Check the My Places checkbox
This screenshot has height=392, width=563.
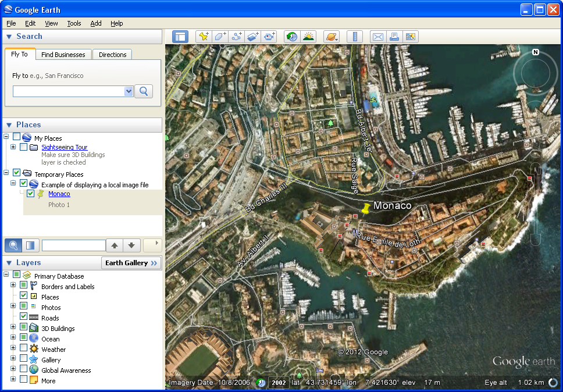click(x=16, y=137)
